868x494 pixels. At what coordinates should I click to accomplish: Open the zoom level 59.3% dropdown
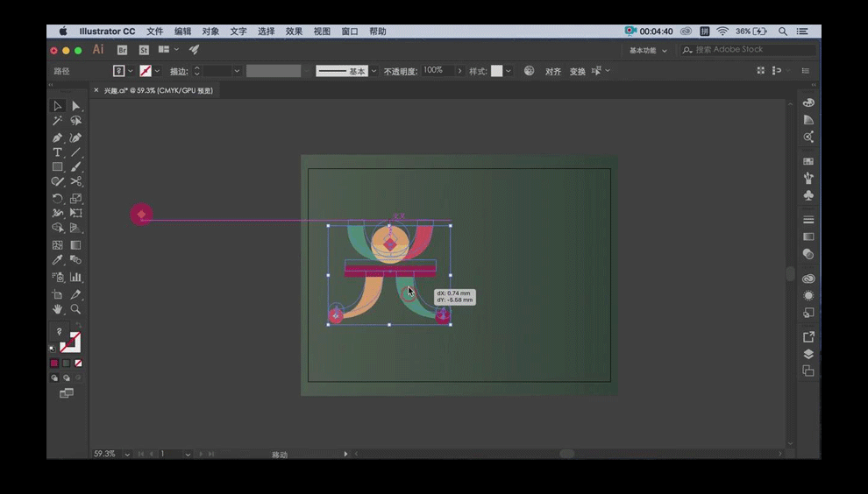click(128, 455)
